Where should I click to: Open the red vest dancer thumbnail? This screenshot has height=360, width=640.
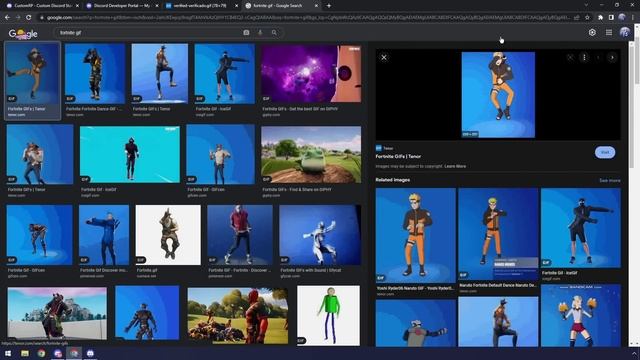[240, 235]
